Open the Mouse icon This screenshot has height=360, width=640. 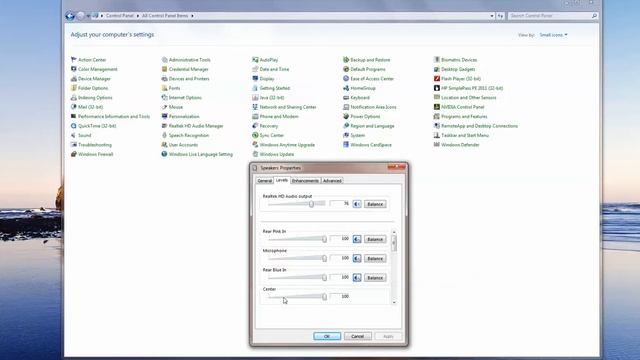[x=164, y=107]
